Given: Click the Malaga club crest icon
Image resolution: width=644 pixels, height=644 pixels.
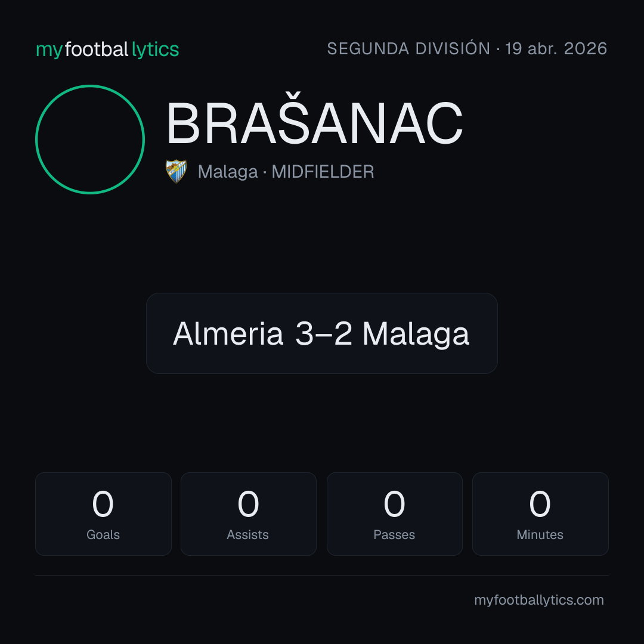Looking at the screenshot, I should coord(176,171).
